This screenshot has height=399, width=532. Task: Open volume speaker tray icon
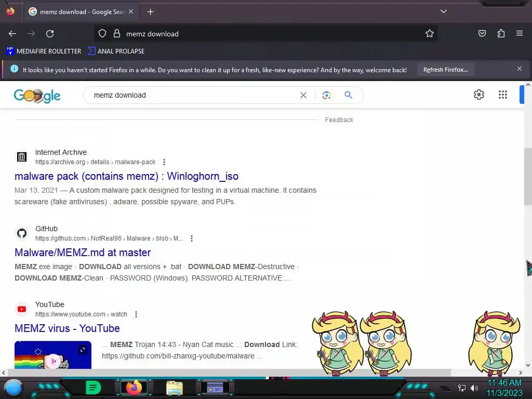pyautogui.click(x=474, y=388)
